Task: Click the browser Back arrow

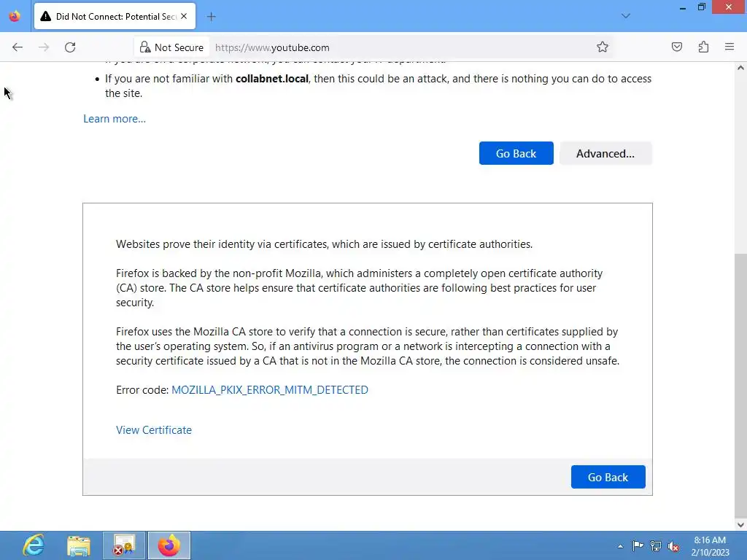Action: (18, 47)
